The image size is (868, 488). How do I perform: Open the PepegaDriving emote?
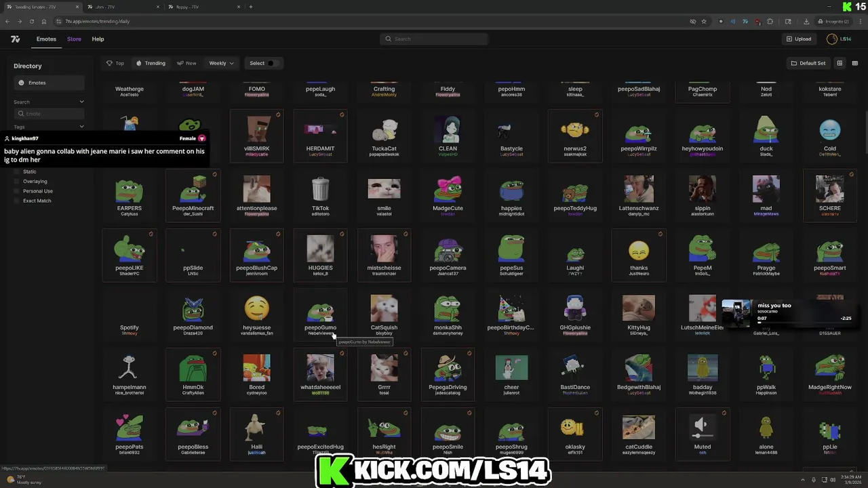pyautogui.click(x=448, y=374)
